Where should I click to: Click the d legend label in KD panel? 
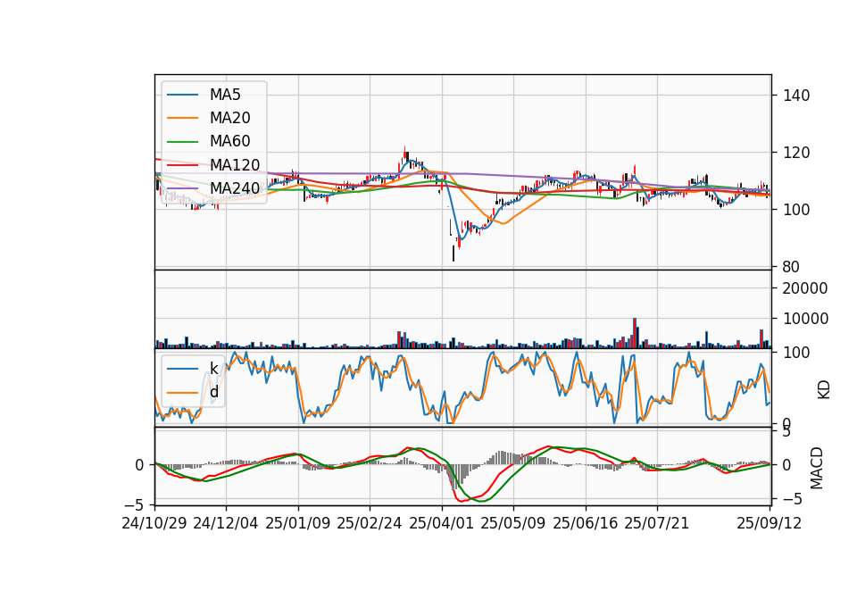(x=213, y=392)
